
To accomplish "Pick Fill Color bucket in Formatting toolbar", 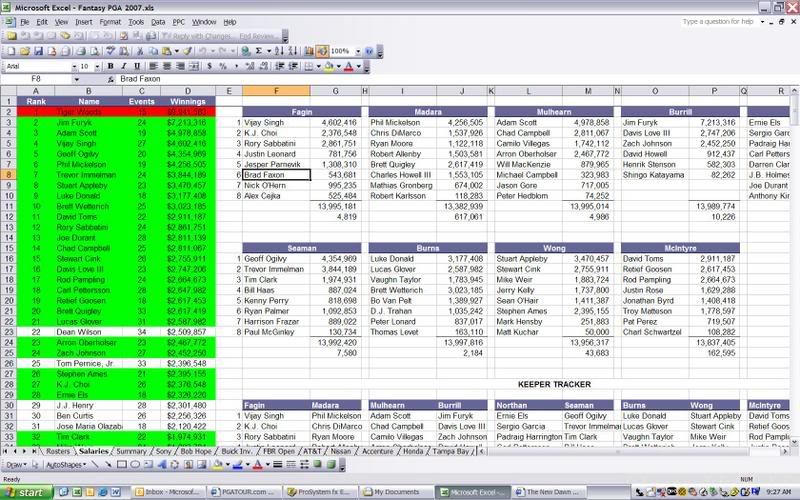I will [329, 66].
